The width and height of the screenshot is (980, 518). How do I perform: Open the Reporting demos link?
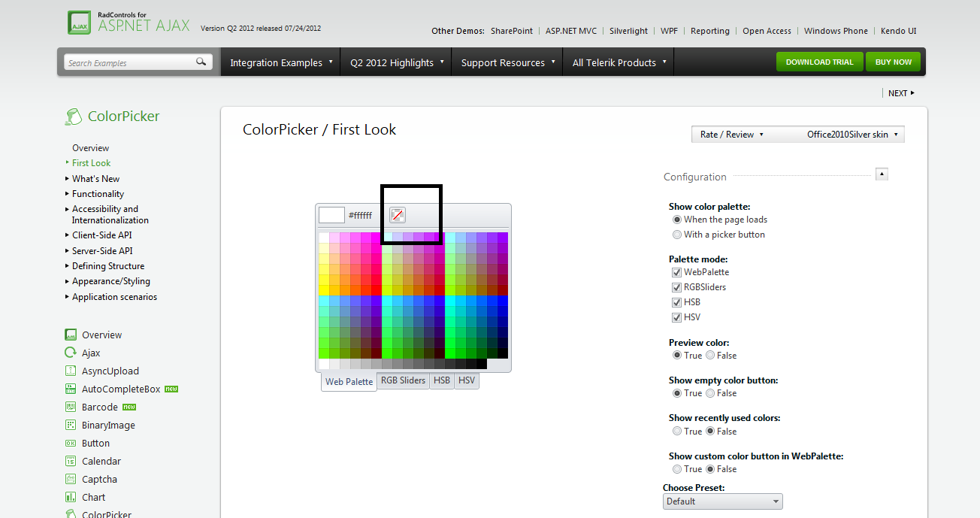coord(710,31)
